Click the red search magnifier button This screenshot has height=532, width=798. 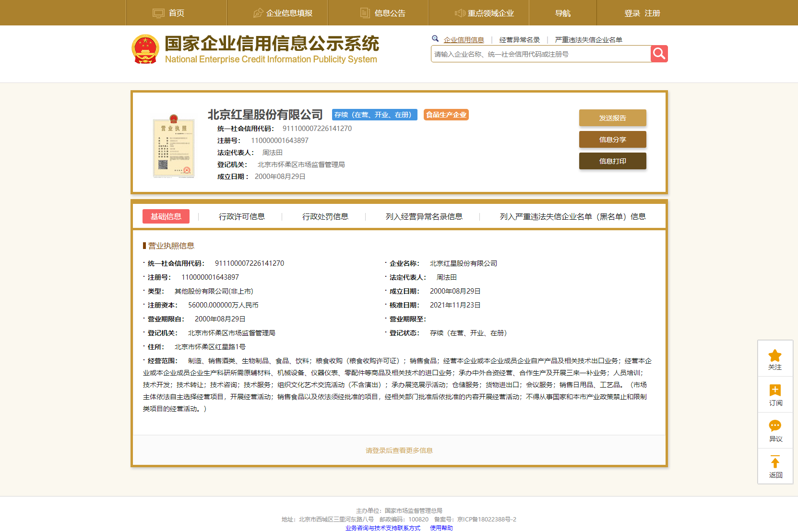tap(659, 54)
